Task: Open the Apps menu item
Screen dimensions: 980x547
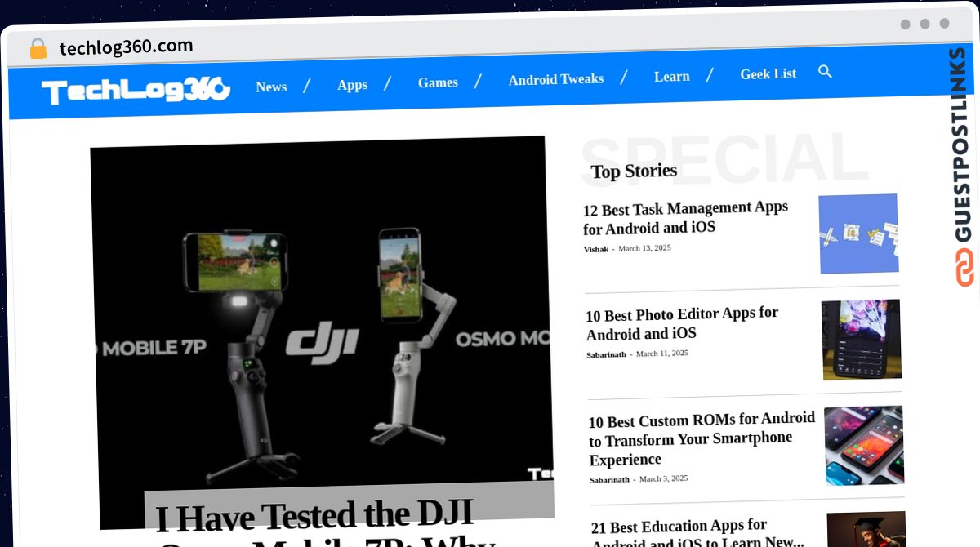Action: [352, 84]
